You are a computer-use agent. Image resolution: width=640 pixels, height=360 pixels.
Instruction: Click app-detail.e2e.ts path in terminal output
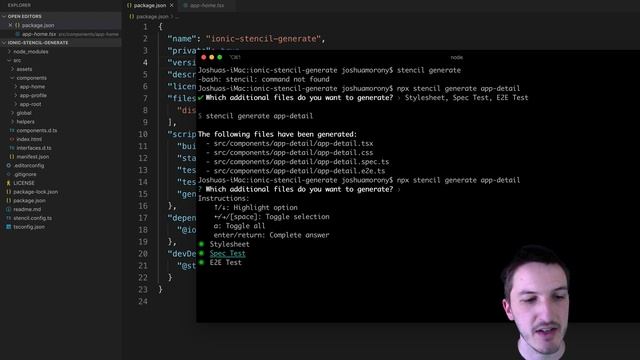pyautogui.click(x=299, y=171)
